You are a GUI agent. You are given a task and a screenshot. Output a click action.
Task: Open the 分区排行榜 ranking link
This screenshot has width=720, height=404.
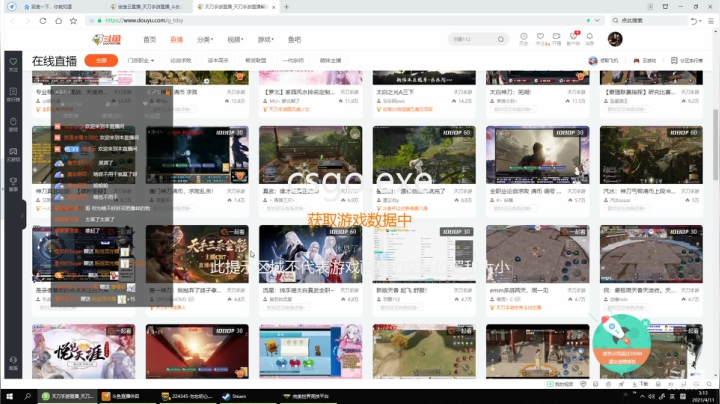687,61
